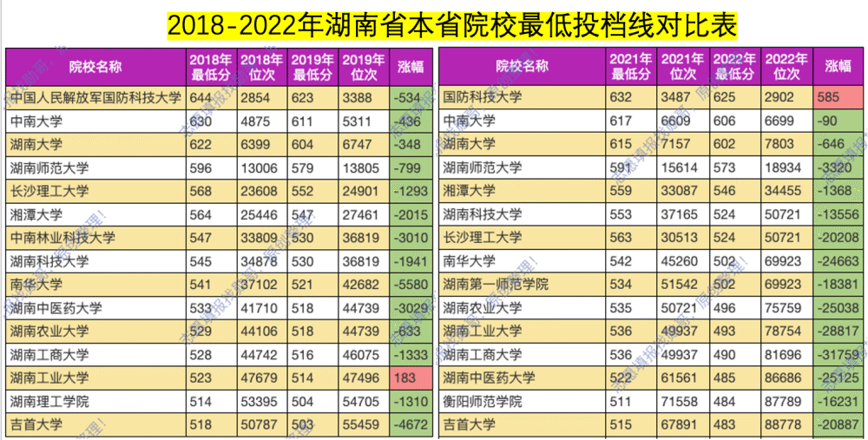Screen dimensions: 868x440
Task: Select the rank cell 2854
Action: click(262, 98)
